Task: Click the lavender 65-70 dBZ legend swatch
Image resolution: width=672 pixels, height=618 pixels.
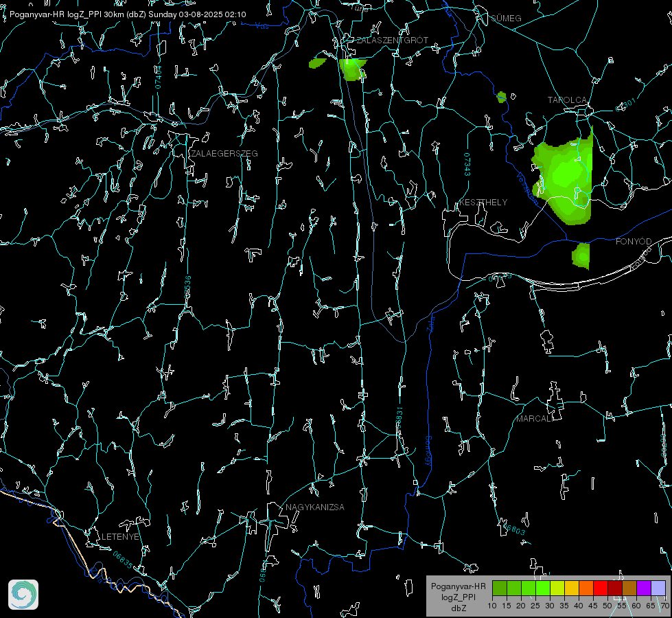Action: tap(658, 588)
